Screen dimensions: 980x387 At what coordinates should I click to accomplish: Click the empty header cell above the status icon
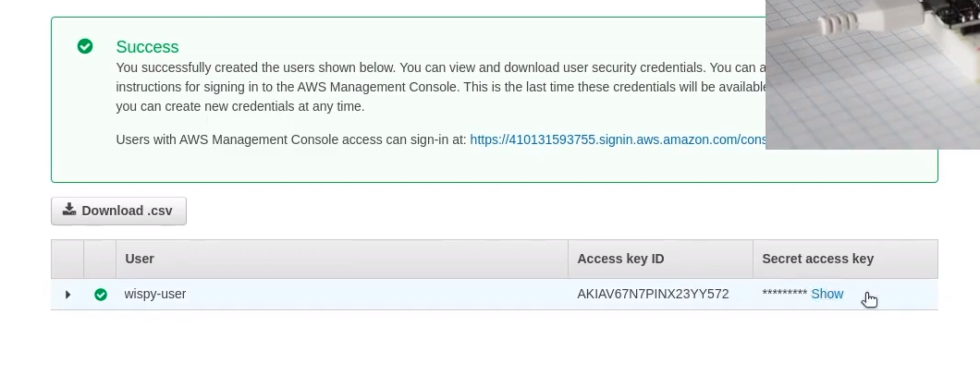(100, 259)
